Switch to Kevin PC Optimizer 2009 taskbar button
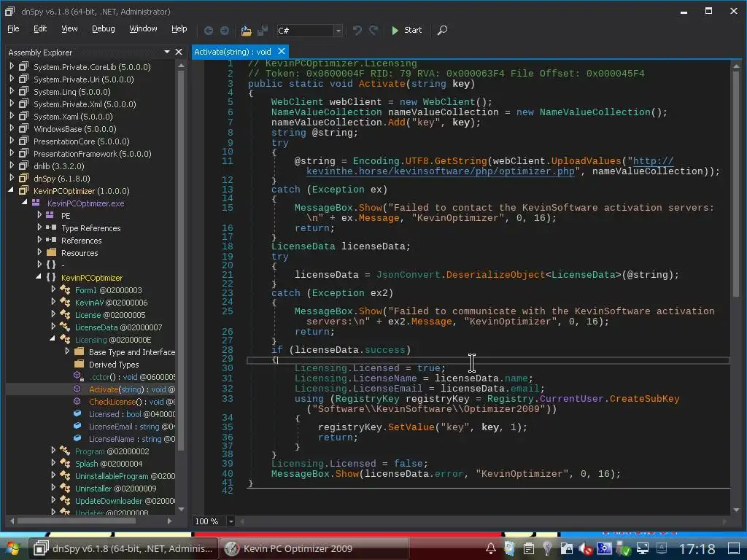The width and height of the screenshot is (747, 560). tap(314, 548)
